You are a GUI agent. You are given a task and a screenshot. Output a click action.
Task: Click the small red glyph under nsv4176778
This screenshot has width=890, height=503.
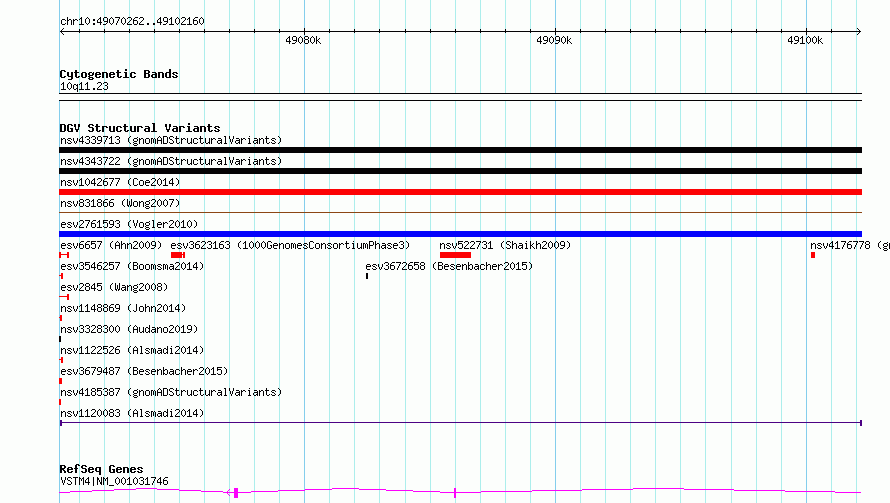click(x=813, y=255)
